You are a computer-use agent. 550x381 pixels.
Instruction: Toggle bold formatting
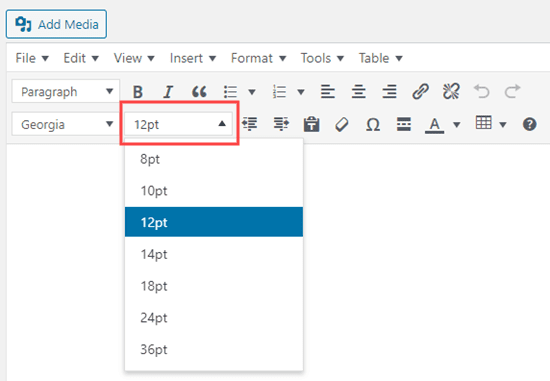(x=138, y=92)
